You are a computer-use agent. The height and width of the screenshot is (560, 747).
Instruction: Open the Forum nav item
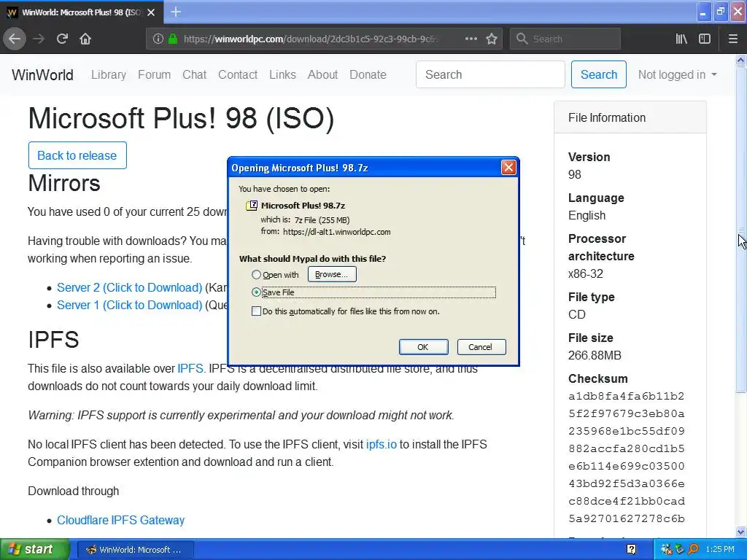click(x=155, y=75)
